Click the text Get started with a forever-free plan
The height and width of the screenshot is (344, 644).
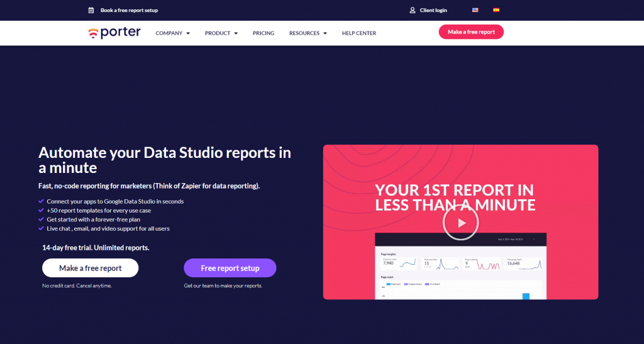click(93, 219)
